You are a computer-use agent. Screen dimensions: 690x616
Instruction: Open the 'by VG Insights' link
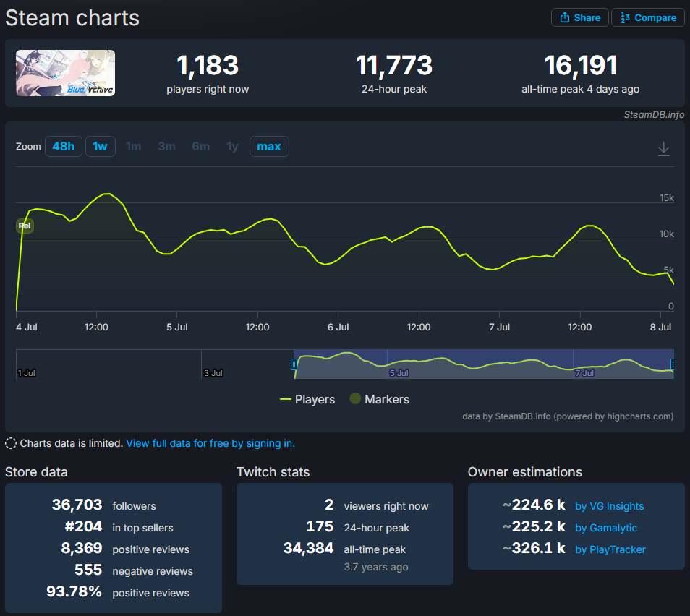(610, 506)
